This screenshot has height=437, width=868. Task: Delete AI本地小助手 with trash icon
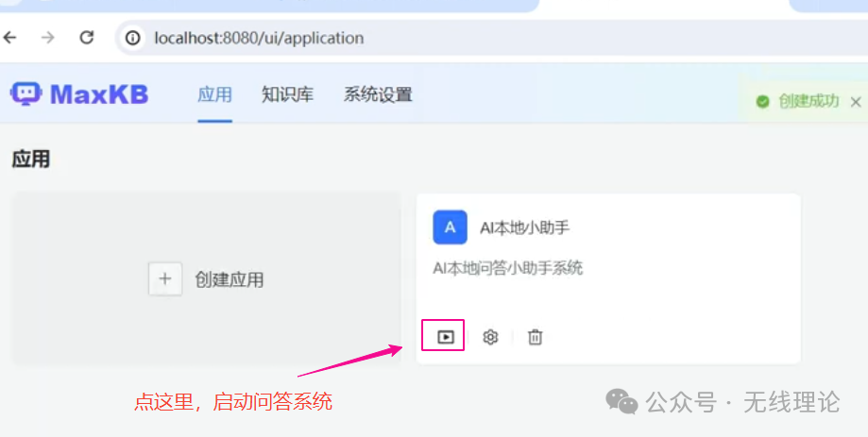535,337
